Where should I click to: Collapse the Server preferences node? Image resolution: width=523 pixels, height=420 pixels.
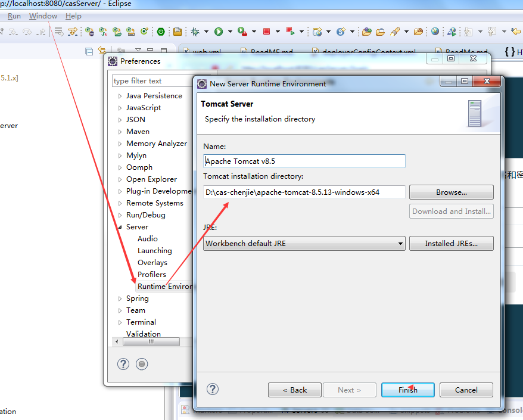(120, 227)
